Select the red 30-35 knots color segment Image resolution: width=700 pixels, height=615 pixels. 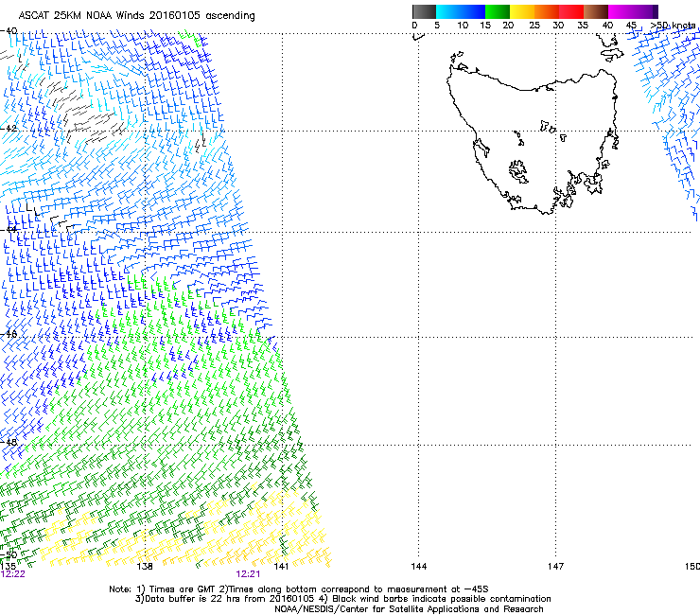coord(571,11)
